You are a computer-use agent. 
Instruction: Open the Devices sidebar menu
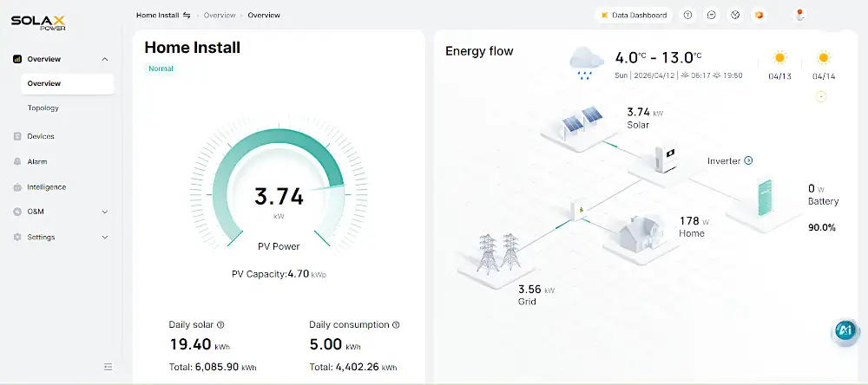(x=41, y=136)
